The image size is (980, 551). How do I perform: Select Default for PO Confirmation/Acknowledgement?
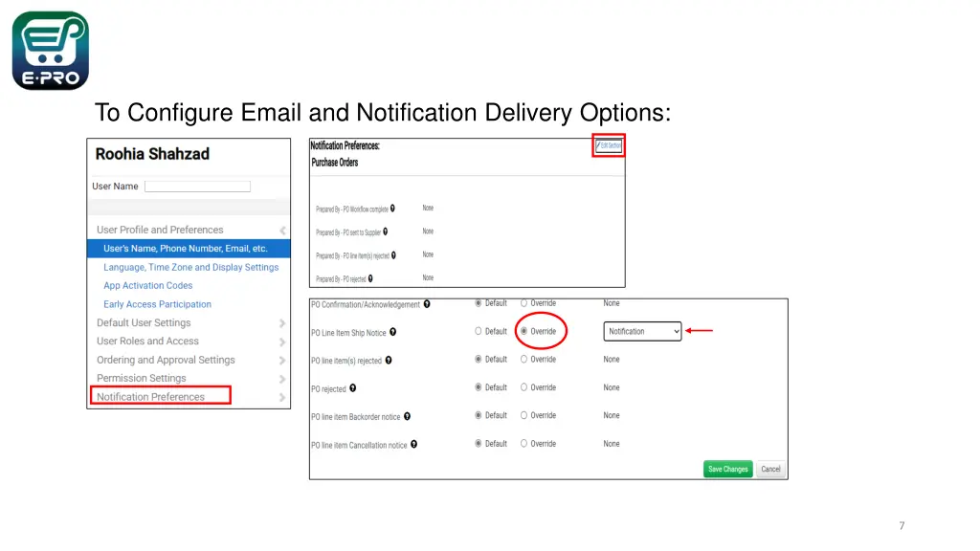coord(479,303)
